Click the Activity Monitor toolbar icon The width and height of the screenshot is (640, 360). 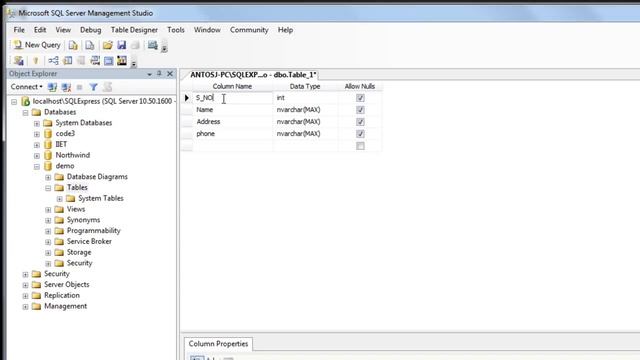[153, 45]
